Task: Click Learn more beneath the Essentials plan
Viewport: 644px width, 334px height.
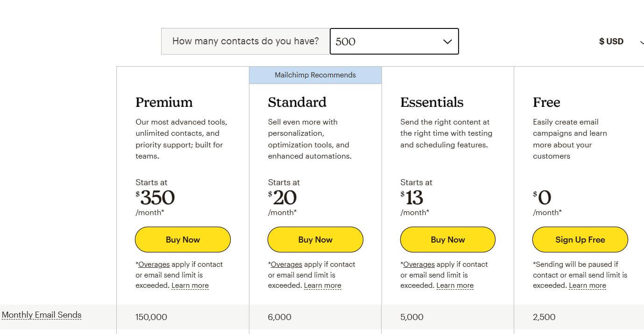Action: point(455,285)
